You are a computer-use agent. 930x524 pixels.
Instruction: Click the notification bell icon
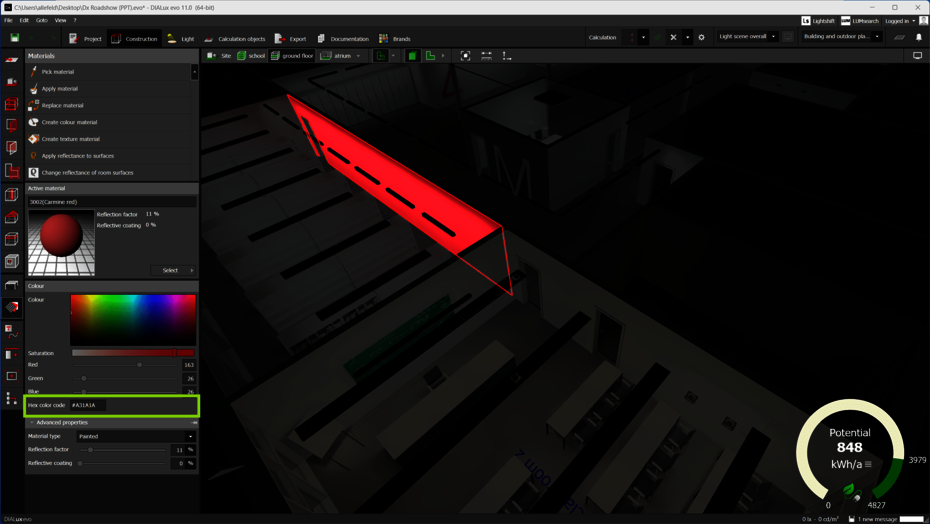(919, 37)
